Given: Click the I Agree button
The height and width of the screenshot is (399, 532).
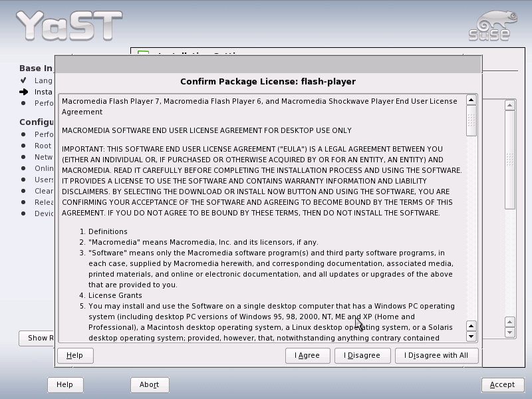Looking at the screenshot, I should 307,356.
